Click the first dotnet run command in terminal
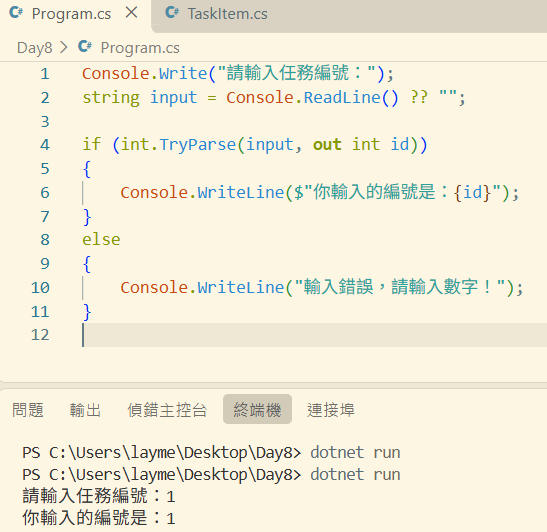Viewport: 547px width, 532px height. point(355,453)
